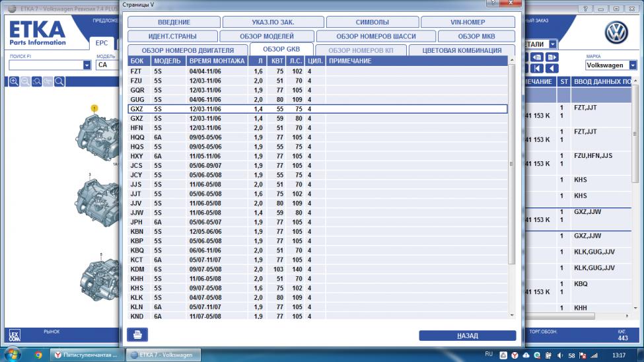The image size is (644, 362).
Task: Click the МОДЕЛЬ field showing CA
Action: pyautogui.click(x=108, y=65)
